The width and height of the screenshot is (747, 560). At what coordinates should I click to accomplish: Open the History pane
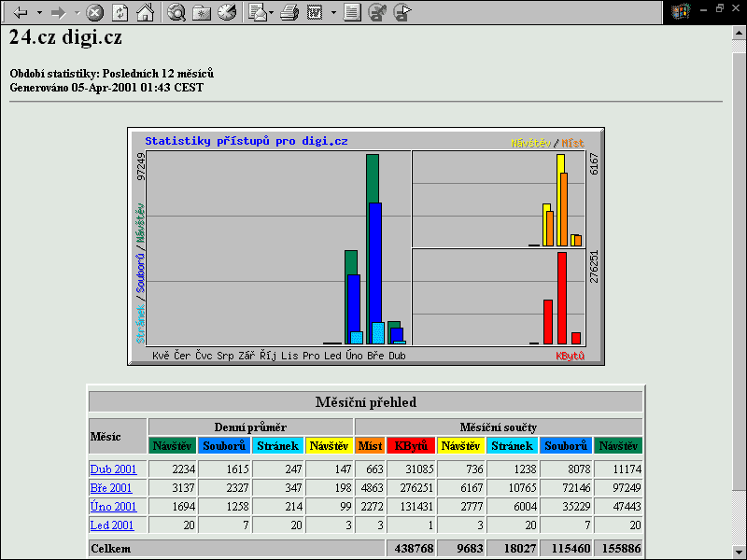pos(227,12)
